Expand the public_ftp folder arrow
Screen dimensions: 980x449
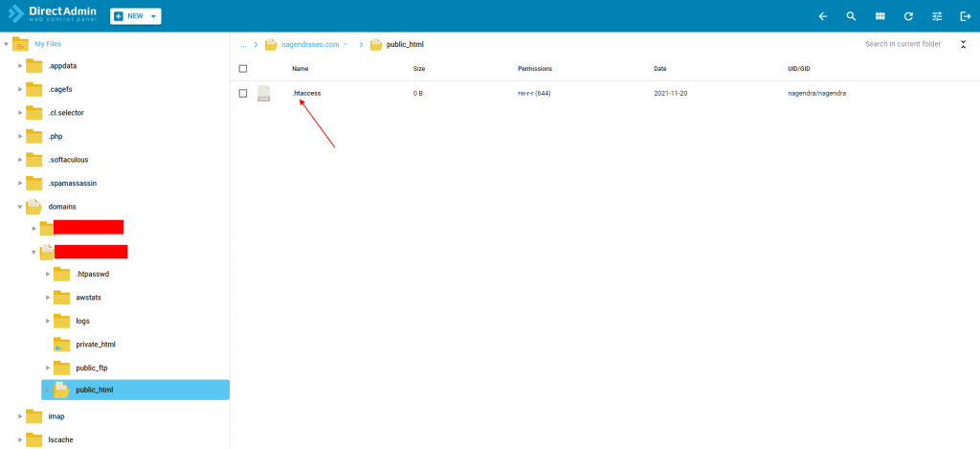48,368
